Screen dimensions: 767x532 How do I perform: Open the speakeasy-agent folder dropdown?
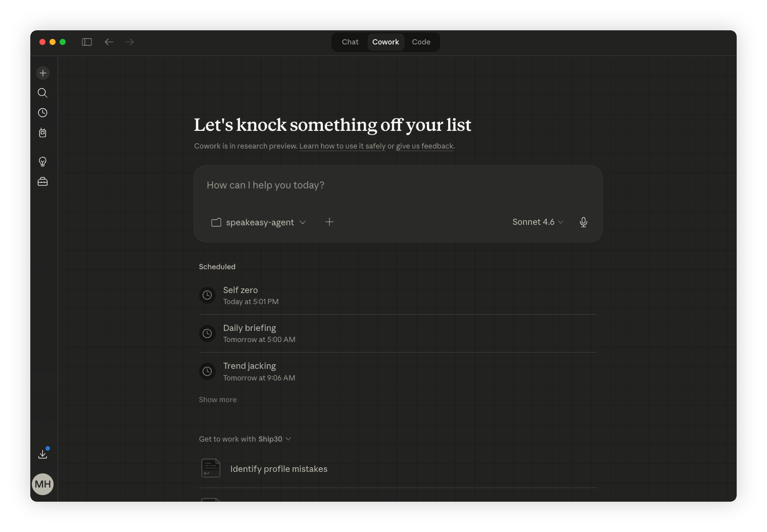(259, 222)
